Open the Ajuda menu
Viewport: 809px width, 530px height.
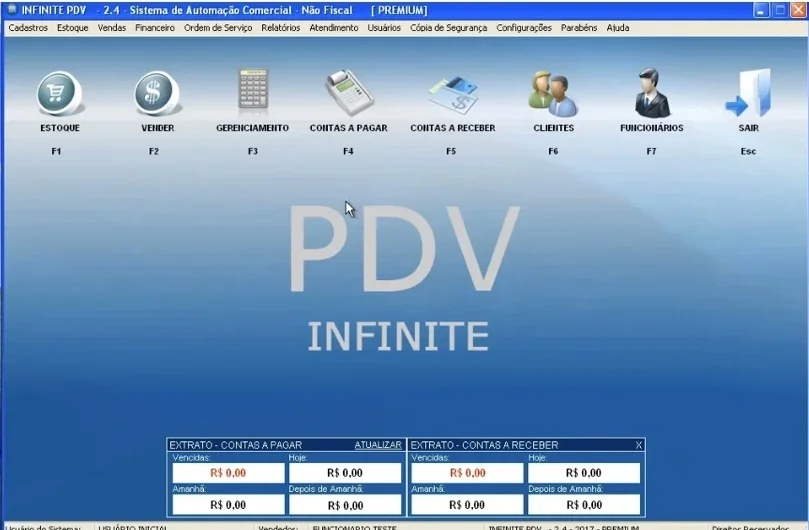(618, 28)
